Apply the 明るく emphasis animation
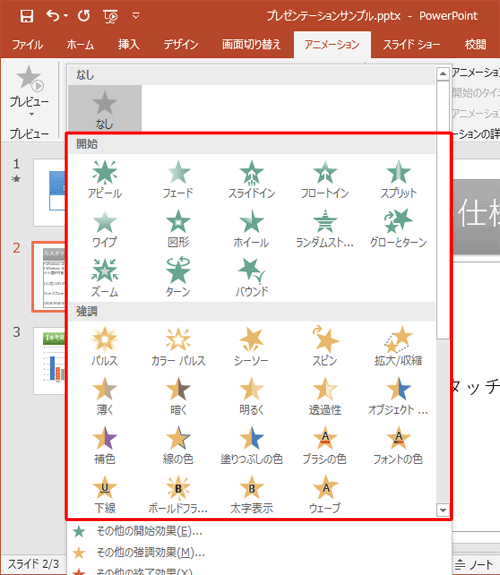Image resolution: width=500 pixels, height=575 pixels. pos(251,396)
